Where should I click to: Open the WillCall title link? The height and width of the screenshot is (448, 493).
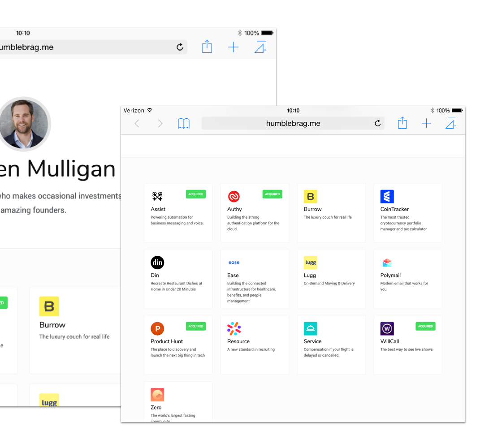point(389,341)
